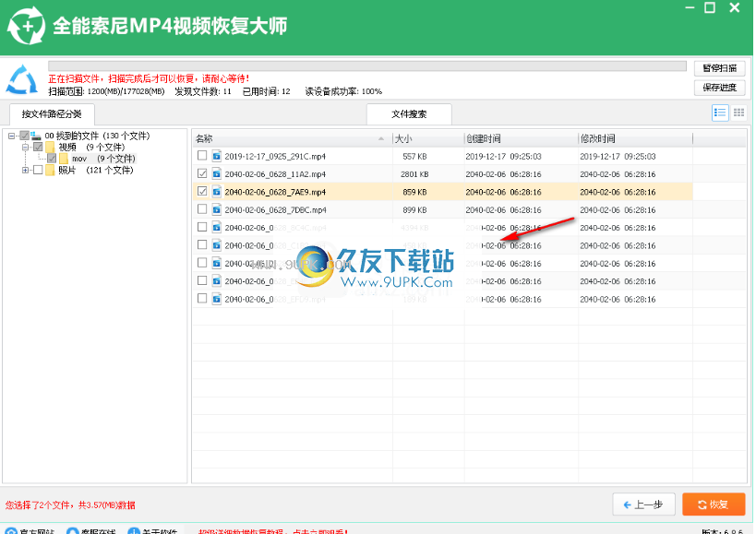Screen dimensions: 756x534
Task: Click red 正在扫描文件 notice text
Action: click(x=149, y=78)
